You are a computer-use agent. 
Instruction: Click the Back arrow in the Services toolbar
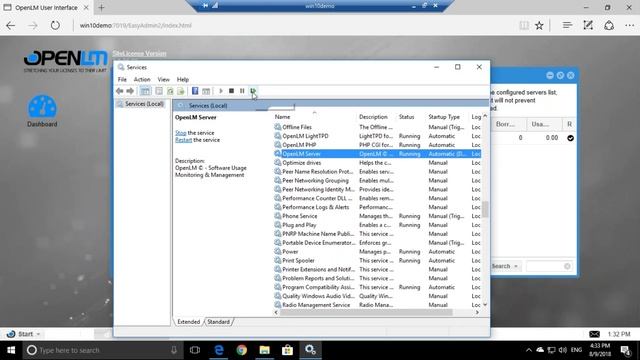[119, 91]
